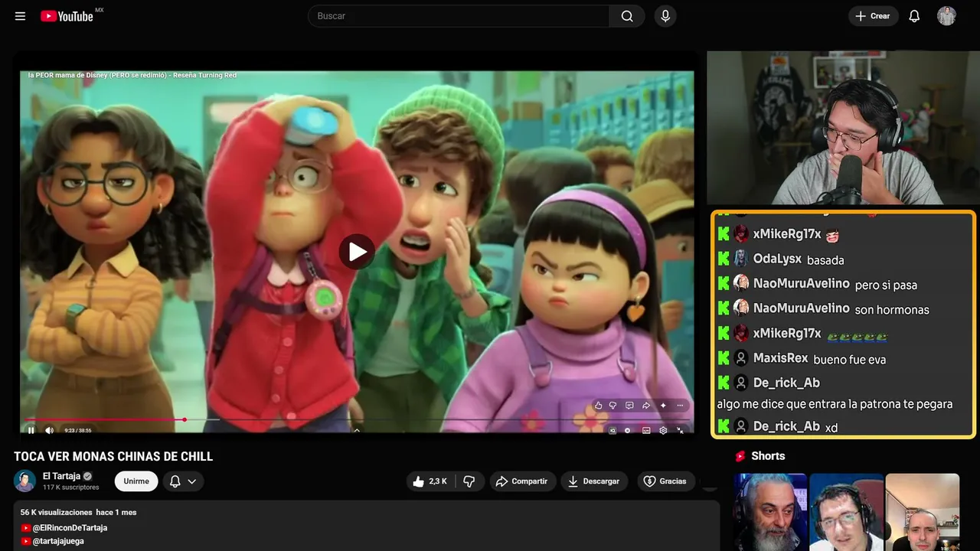The width and height of the screenshot is (980, 551).
Task: Click the Unirme membership button
Action: click(x=136, y=481)
